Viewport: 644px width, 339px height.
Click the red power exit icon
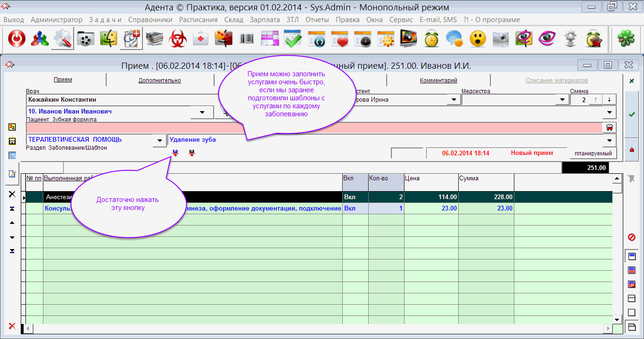tap(17, 39)
